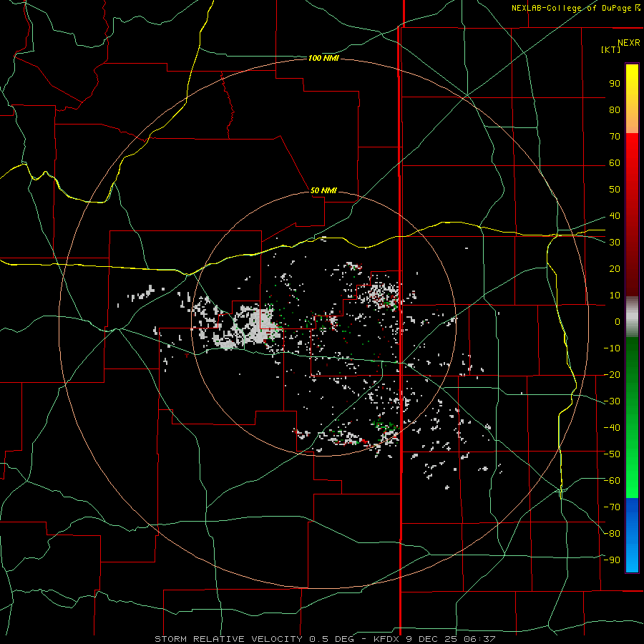Screen dimensions: 644x644
Task: Click the "[KT]" units label
Action: (611, 49)
